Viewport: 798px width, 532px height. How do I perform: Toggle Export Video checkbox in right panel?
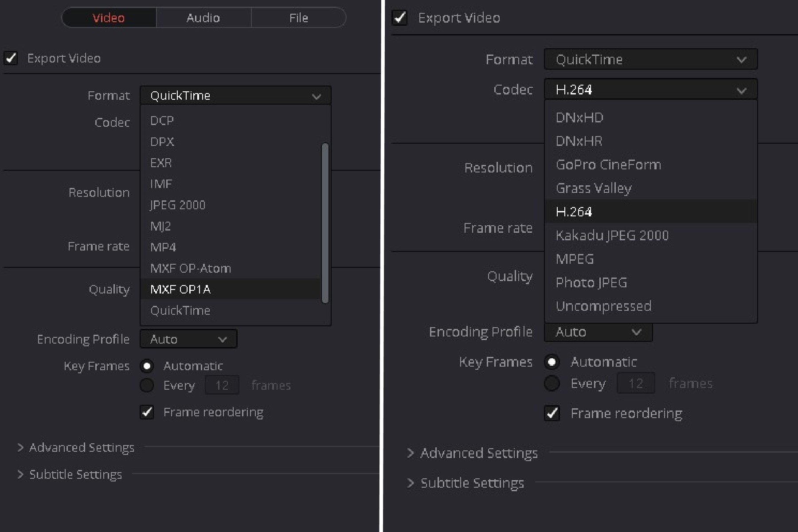click(399, 18)
